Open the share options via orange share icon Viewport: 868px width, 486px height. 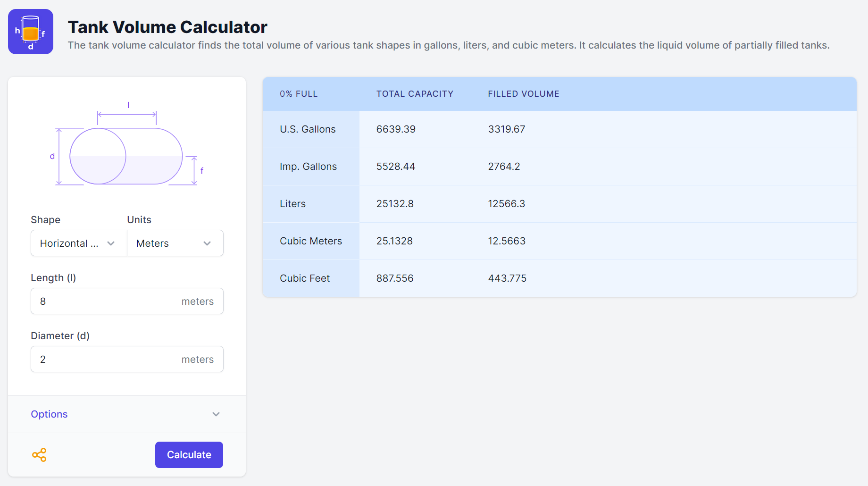[40, 454]
